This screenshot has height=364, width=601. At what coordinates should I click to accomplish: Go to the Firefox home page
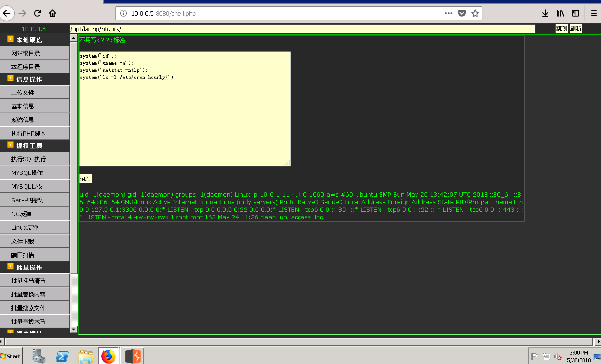tap(53, 13)
